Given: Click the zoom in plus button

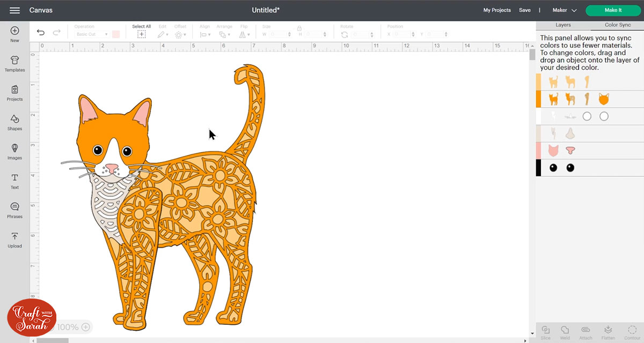Looking at the screenshot, I should coord(86,327).
